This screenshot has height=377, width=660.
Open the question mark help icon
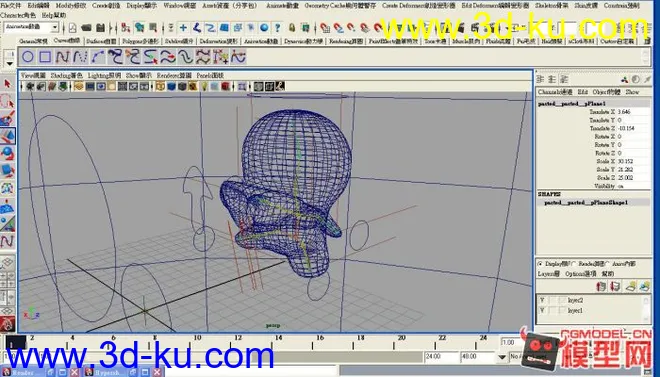[x=277, y=28]
